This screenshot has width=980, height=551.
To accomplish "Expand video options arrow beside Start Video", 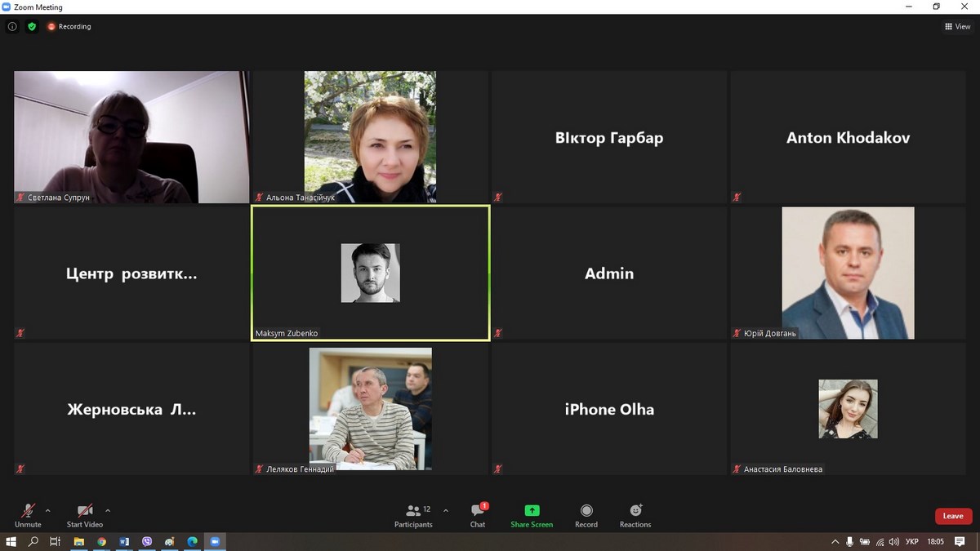I will tap(108, 511).
